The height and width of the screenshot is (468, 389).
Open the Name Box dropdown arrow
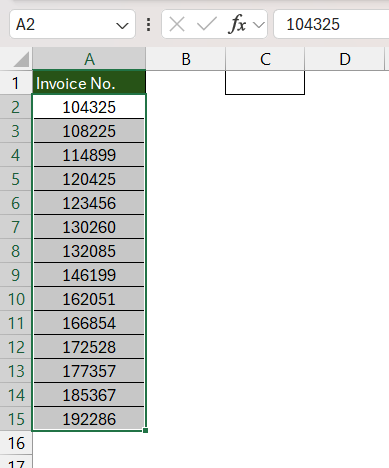pyautogui.click(x=122, y=25)
